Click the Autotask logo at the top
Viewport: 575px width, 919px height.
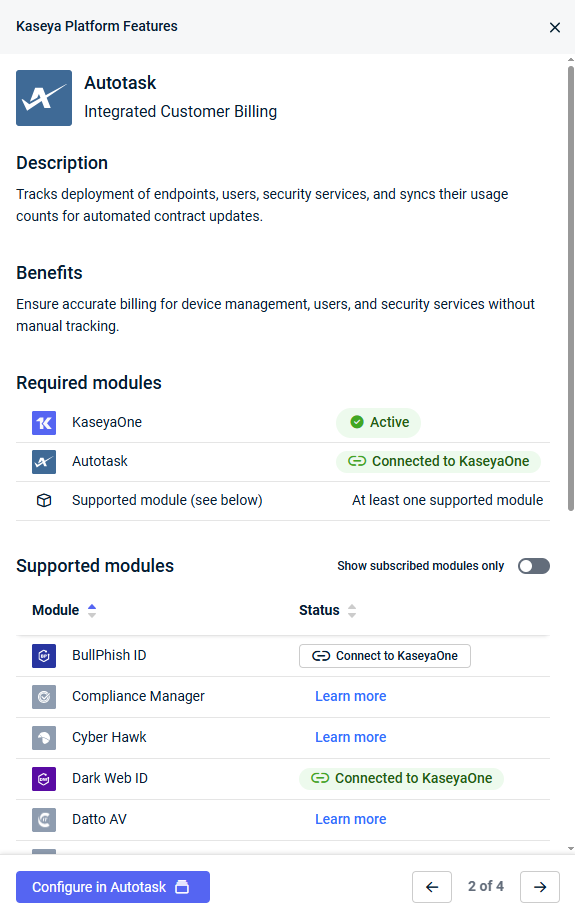44,98
